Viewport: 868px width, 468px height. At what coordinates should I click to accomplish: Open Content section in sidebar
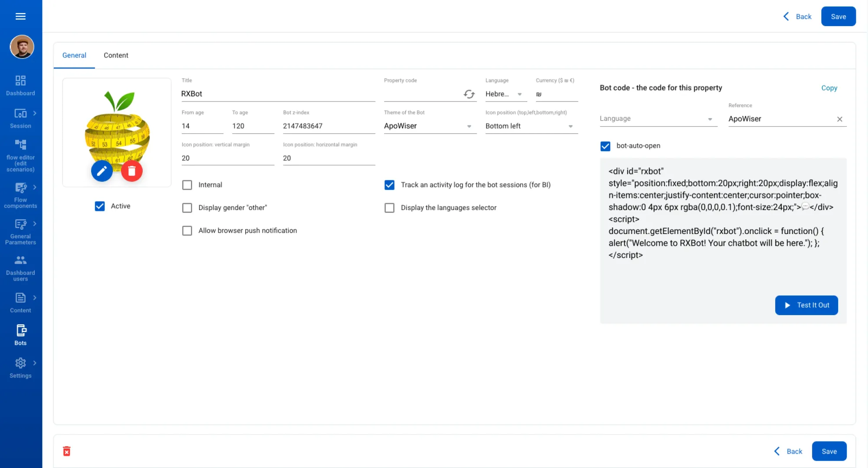pos(20,303)
